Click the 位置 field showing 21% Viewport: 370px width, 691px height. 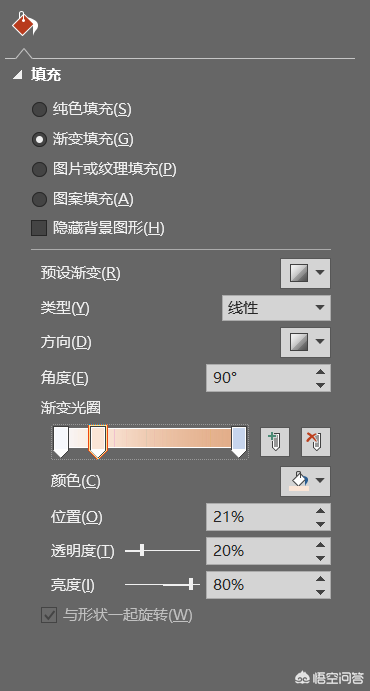268,517
